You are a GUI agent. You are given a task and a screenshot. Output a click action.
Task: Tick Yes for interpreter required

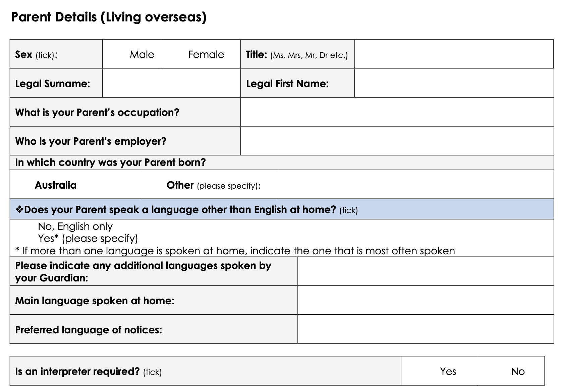[448, 371]
